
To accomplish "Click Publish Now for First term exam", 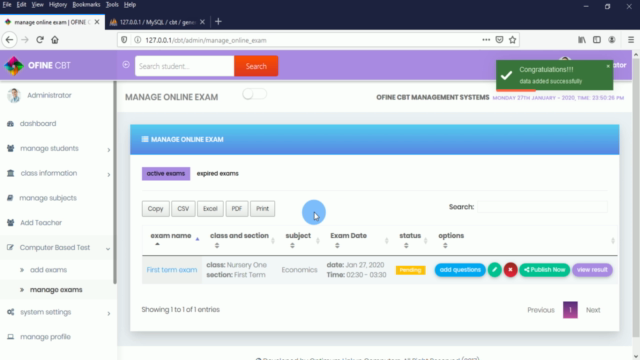I will (x=544, y=270).
